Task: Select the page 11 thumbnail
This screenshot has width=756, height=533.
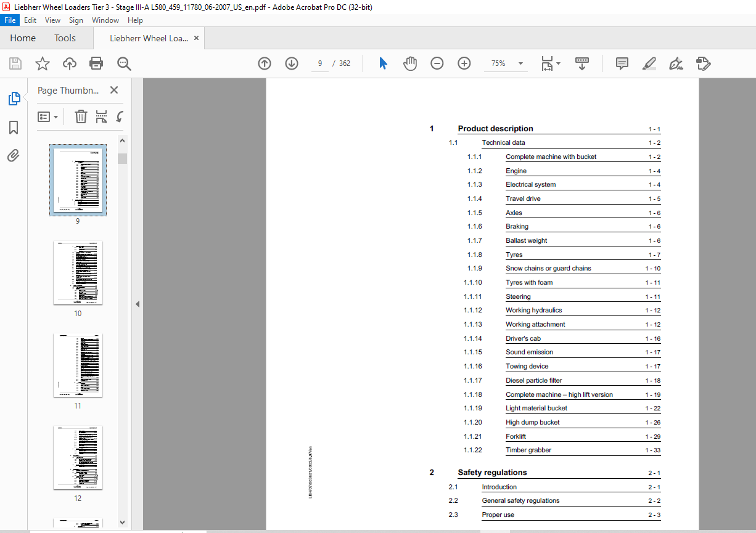Action: click(78, 365)
